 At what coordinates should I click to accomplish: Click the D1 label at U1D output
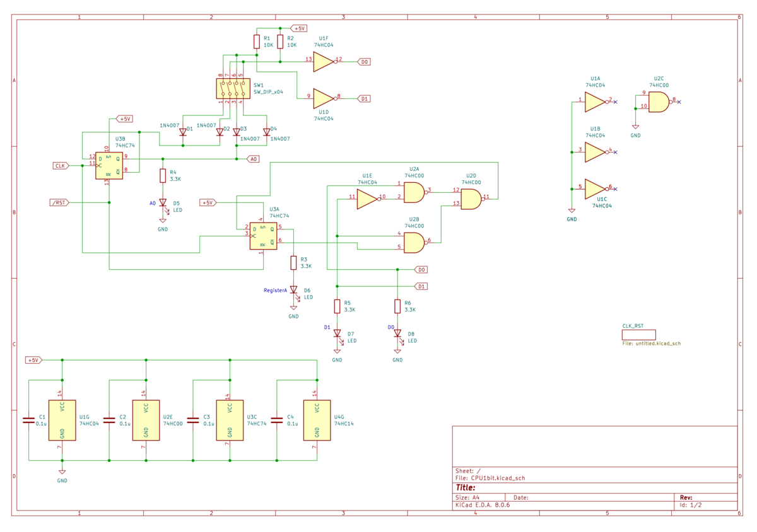pyautogui.click(x=364, y=98)
